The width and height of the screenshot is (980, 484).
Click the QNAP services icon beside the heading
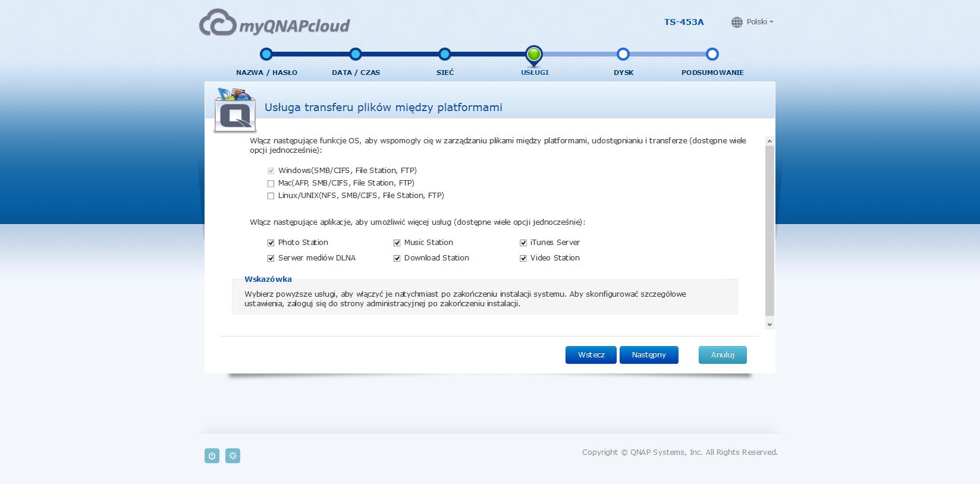click(235, 110)
